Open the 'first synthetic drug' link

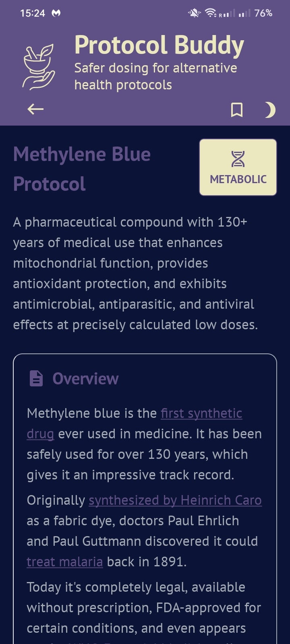click(x=201, y=413)
